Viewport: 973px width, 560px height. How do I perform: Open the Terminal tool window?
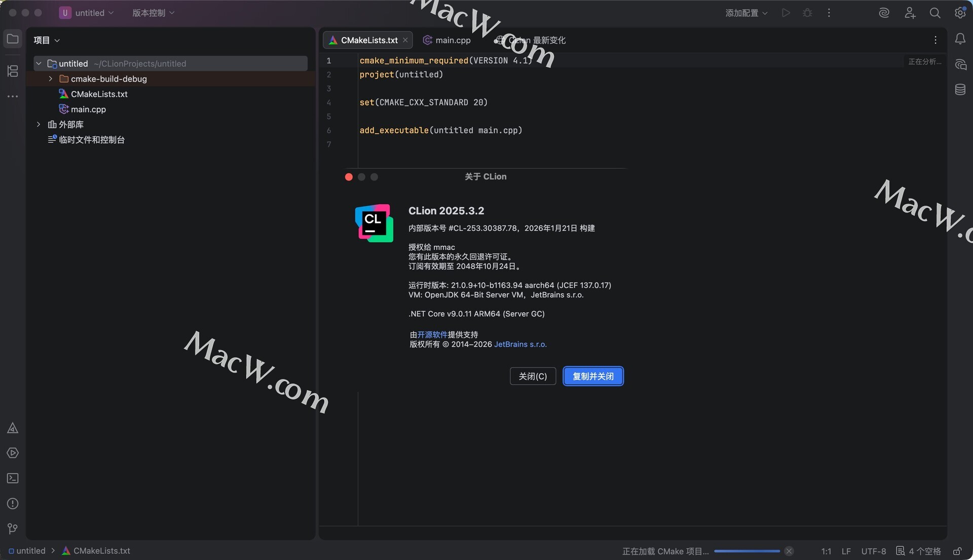(x=13, y=478)
